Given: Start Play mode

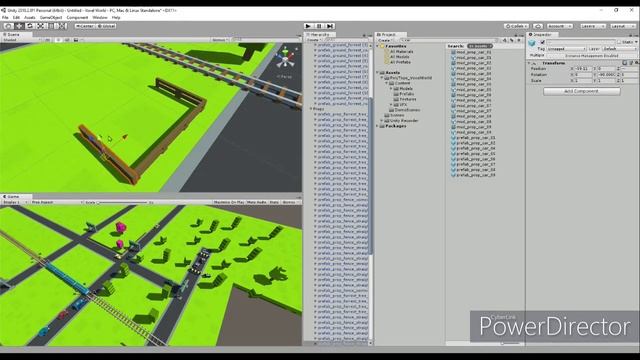Looking at the screenshot, I should [x=308, y=26].
